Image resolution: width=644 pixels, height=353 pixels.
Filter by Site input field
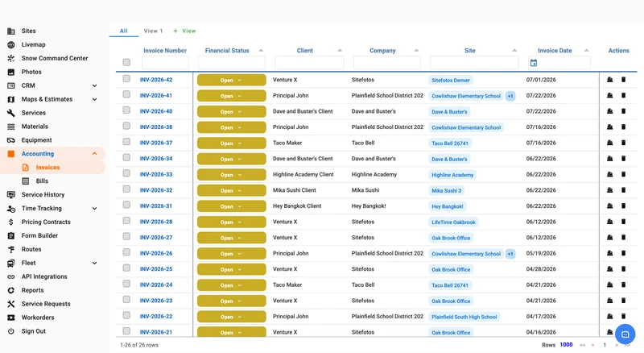click(474, 63)
